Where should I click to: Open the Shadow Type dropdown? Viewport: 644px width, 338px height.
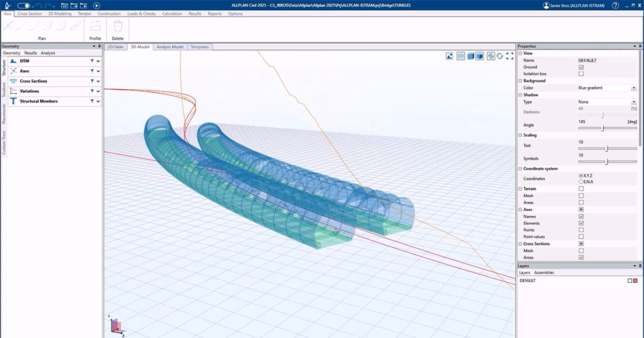coord(634,102)
